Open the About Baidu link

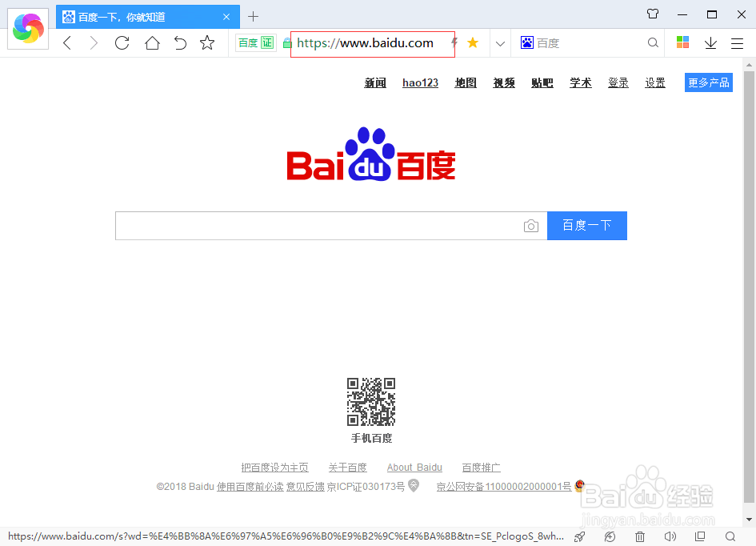click(414, 468)
